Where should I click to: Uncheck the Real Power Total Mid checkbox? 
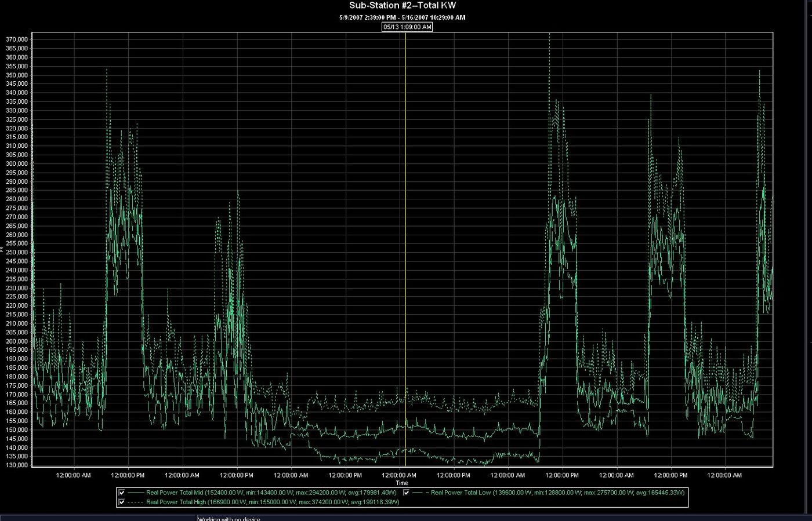[x=122, y=493]
